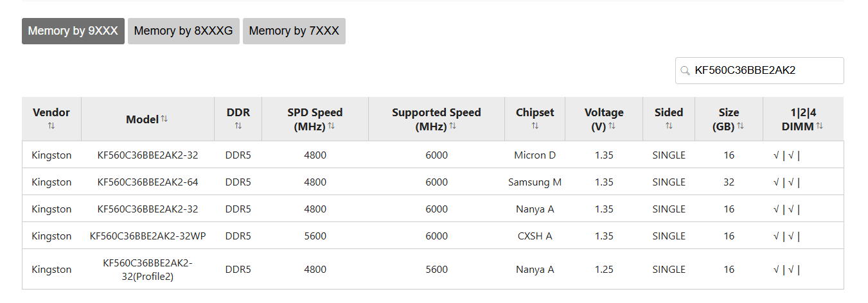Click the search magnifier icon
The height and width of the screenshot is (303, 868).
685,71
